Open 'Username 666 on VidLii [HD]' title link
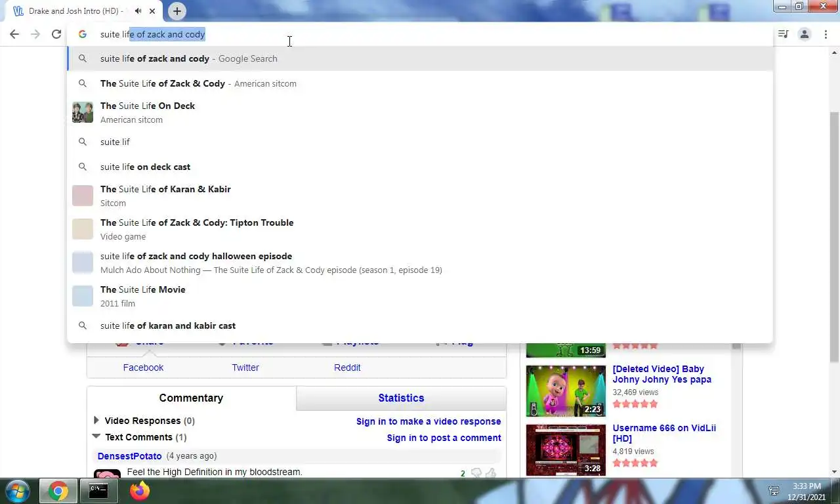840x504 pixels. [x=664, y=433]
